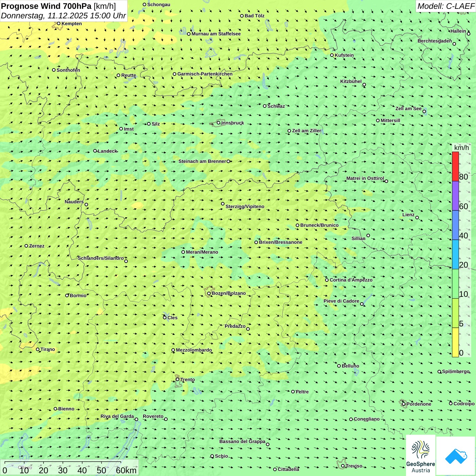The height and width of the screenshot is (476, 476).
Task: Click the 'Pieve di Cadore' label
Action: pyautogui.click(x=341, y=301)
